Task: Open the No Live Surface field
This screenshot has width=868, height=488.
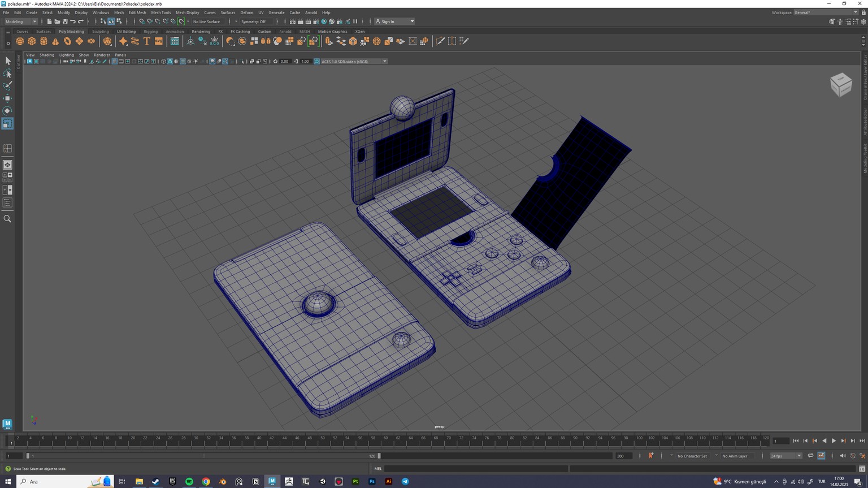Action: (207, 21)
